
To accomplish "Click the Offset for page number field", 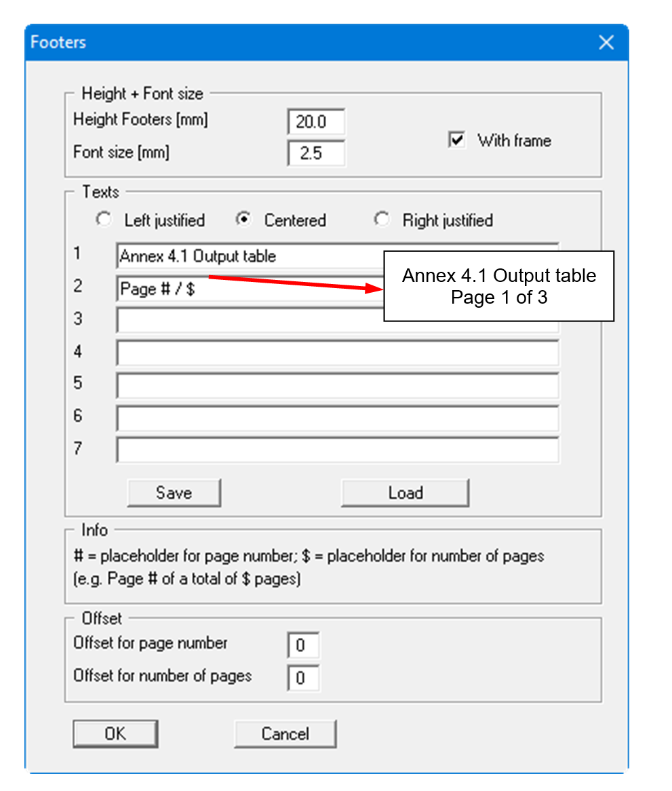I will click(x=302, y=645).
